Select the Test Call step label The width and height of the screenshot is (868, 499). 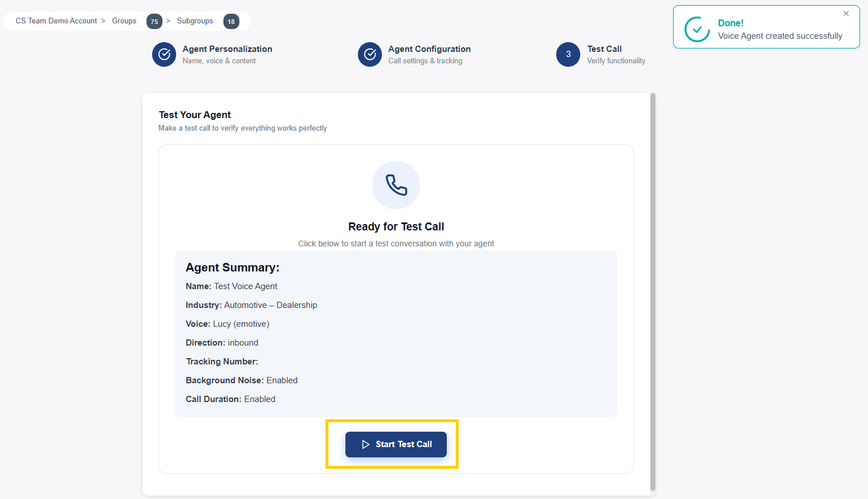[604, 49]
